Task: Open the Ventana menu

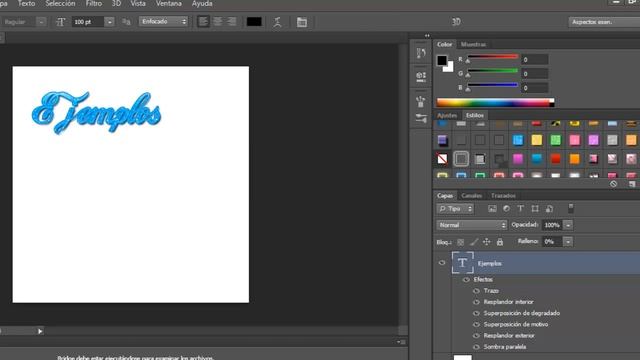Action: [x=169, y=4]
